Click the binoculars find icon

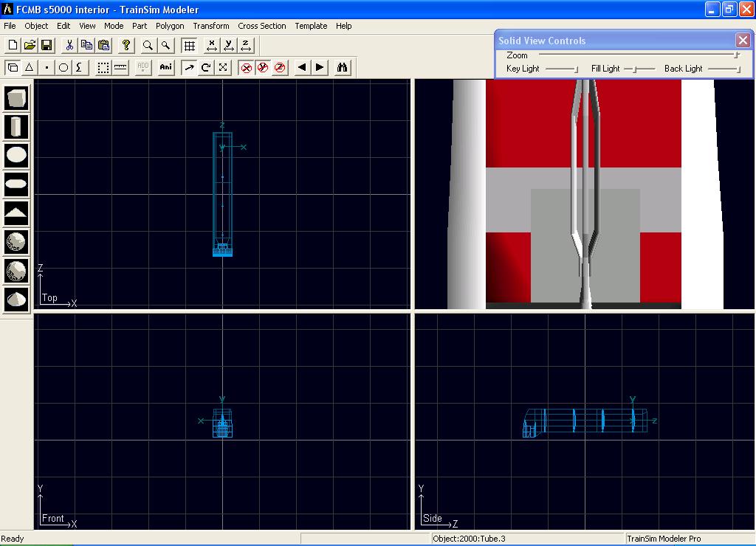tap(342, 67)
